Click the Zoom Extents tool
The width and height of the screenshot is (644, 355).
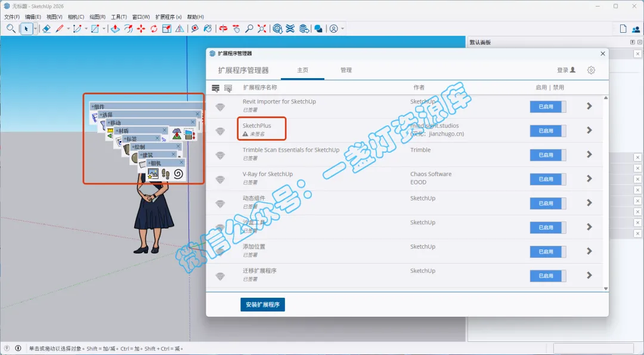[x=262, y=29]
